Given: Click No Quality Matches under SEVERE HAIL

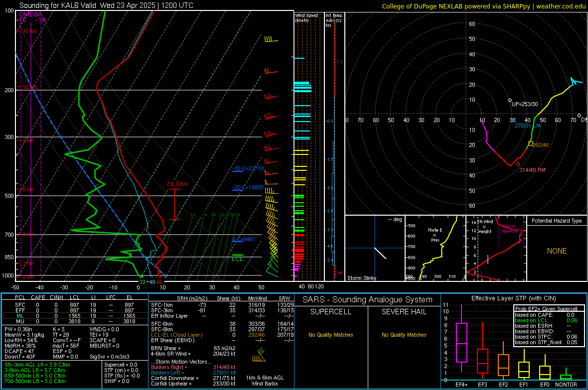Looking at the screenshot, I should (404, 335).
